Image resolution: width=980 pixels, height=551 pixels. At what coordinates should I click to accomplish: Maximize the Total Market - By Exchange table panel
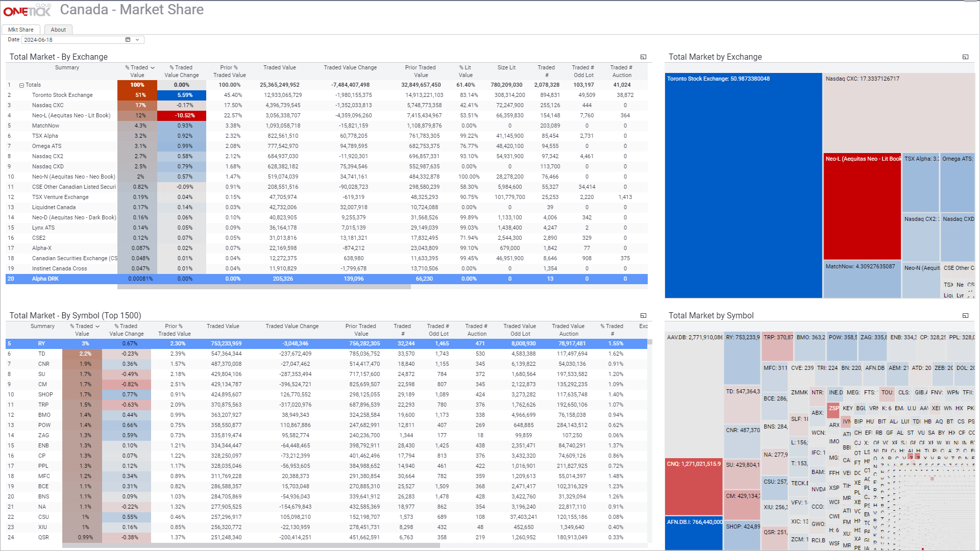pos(643,57)
